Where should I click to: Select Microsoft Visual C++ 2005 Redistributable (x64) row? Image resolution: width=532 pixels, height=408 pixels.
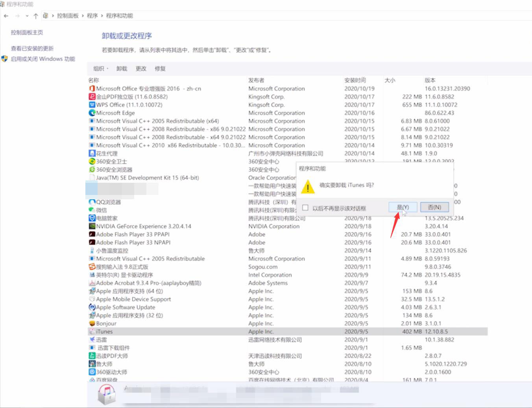287,121
